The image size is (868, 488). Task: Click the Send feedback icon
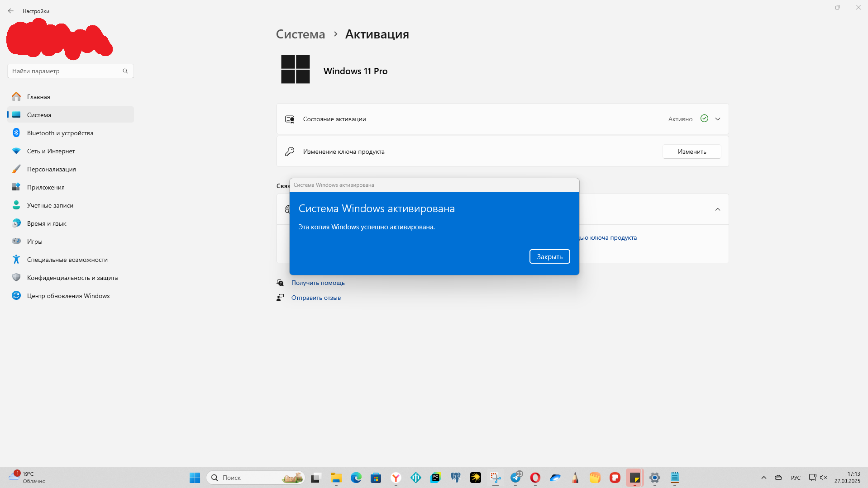[x=280, y=298]
